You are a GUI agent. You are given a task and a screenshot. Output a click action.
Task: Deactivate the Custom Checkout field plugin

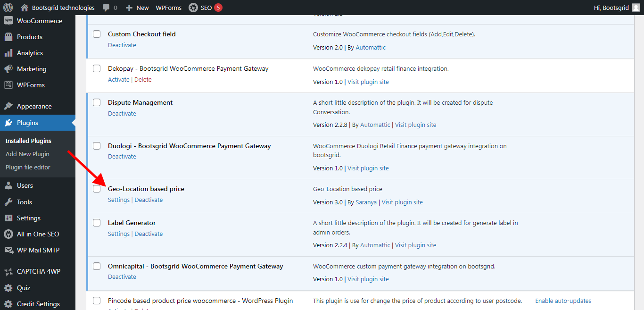click(122, 45)
